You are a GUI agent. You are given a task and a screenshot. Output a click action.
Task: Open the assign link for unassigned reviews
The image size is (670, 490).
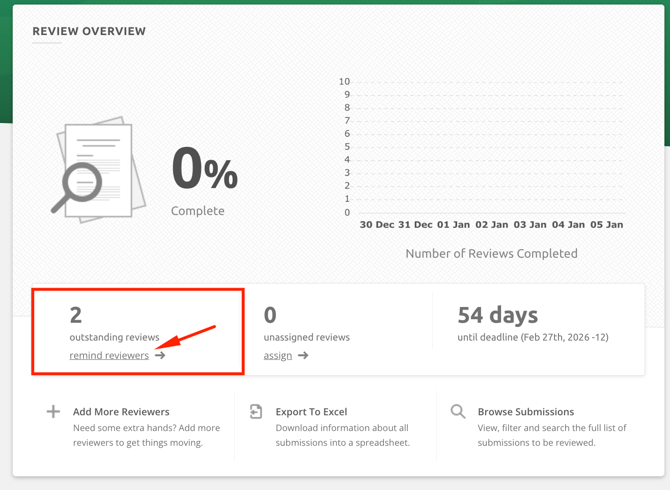pyautogui.click(x=278, y=355)
